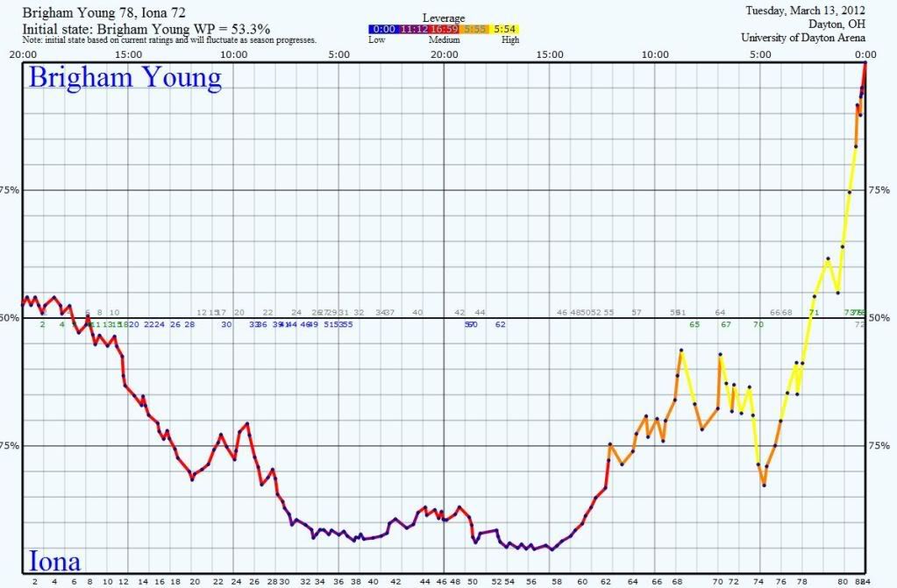Viewport: 897px width, 588px height.
Task: Click the blue Iona score label '30'
Action: [226, 324]
